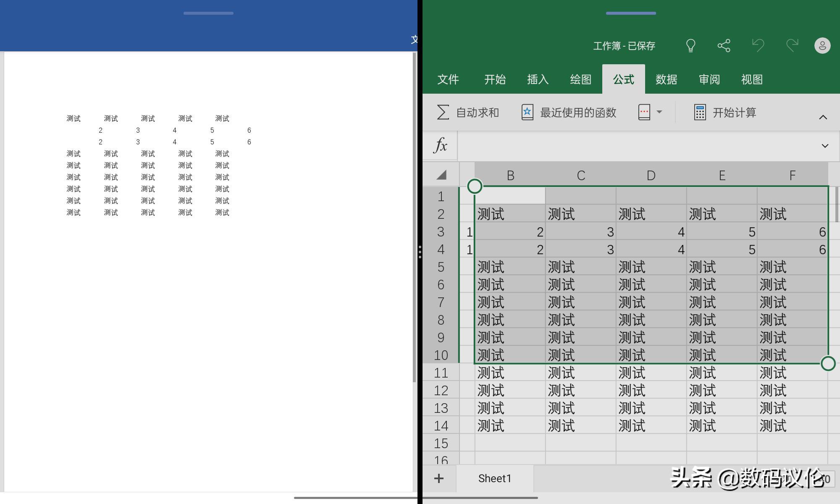Open the function category dropdown arrow

(x=659, y=112)
